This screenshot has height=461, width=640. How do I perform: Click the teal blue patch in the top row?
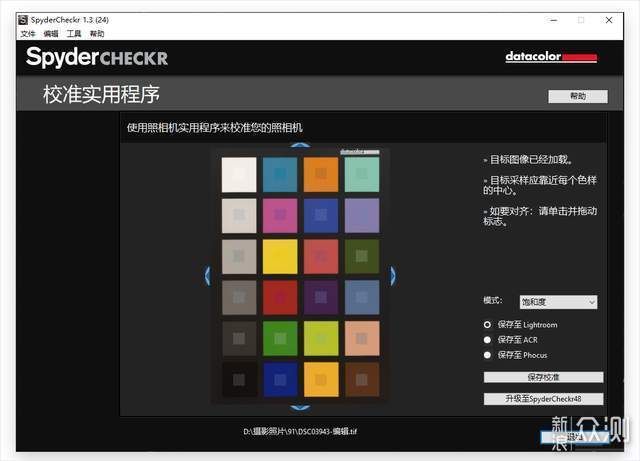[280, 174]
